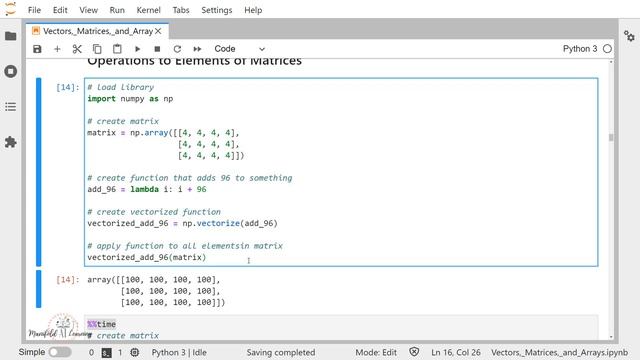This screenshot has width=640, height=360.
Task: Click the terminal count icon in status bar
Action: tap(107, 353)
